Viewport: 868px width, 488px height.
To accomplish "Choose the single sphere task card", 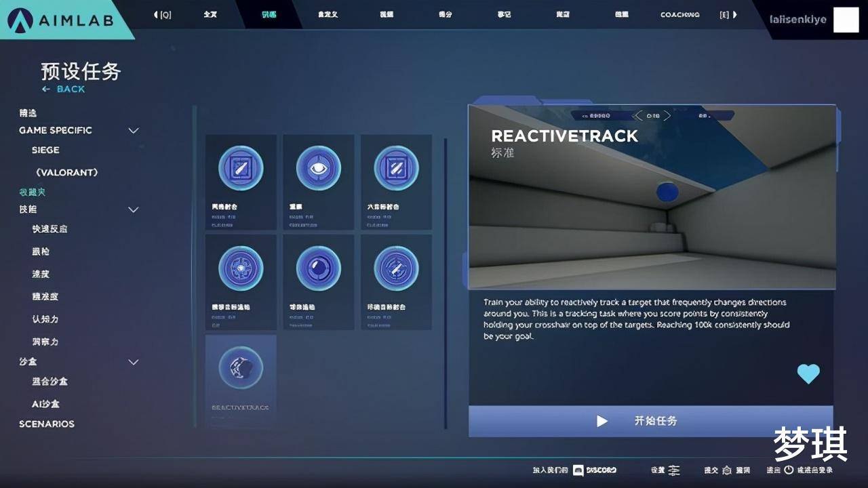I will 318,281.
